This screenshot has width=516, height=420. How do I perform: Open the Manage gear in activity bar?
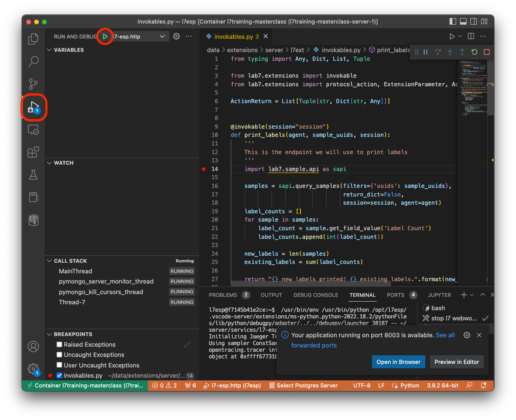[33, 369]
